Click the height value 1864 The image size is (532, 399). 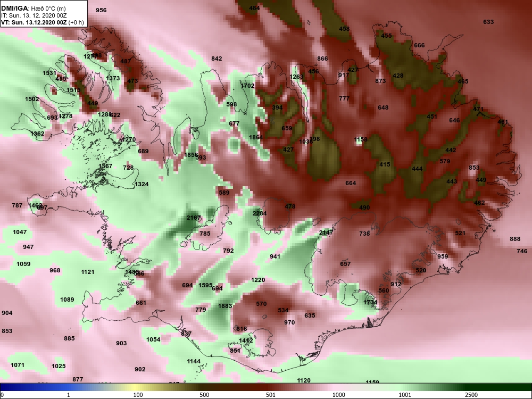(256, 137)
